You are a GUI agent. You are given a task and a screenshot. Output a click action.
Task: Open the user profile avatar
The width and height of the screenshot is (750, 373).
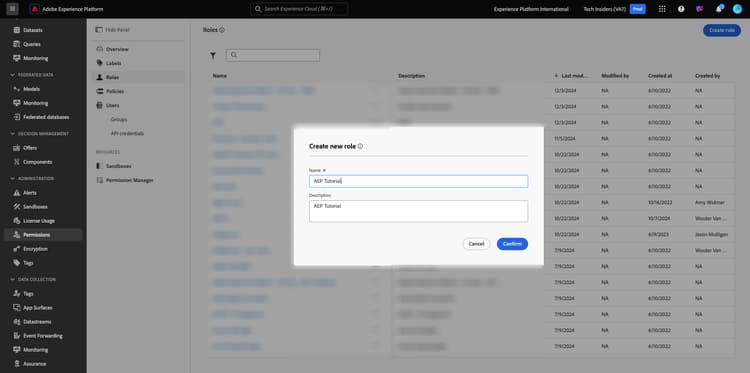tap(737, 9)
